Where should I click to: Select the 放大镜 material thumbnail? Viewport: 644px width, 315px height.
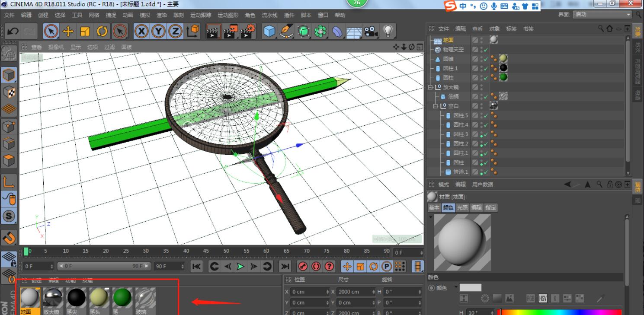[53, 298]
